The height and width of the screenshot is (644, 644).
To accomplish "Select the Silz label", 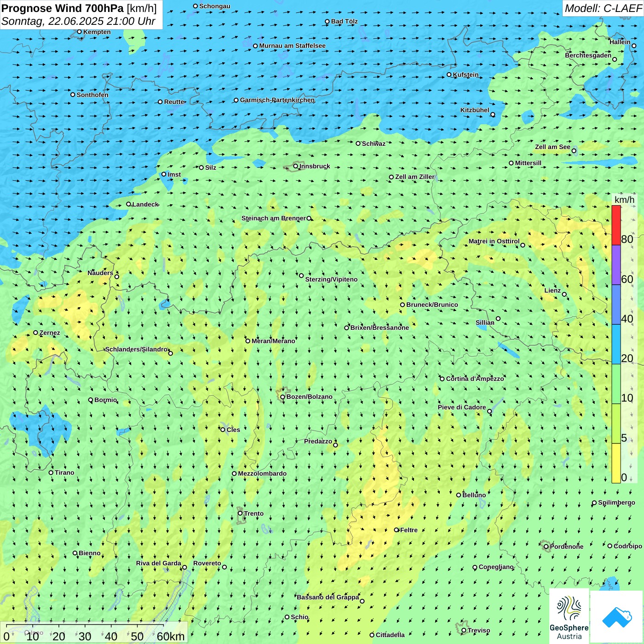I will tap(211, 167).
